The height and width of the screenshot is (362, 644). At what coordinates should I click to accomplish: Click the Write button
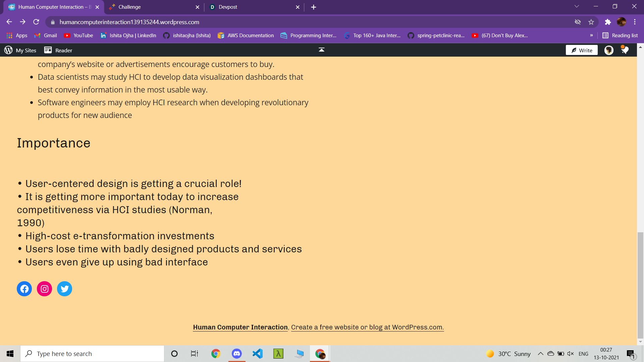click(x=582, y=50)
